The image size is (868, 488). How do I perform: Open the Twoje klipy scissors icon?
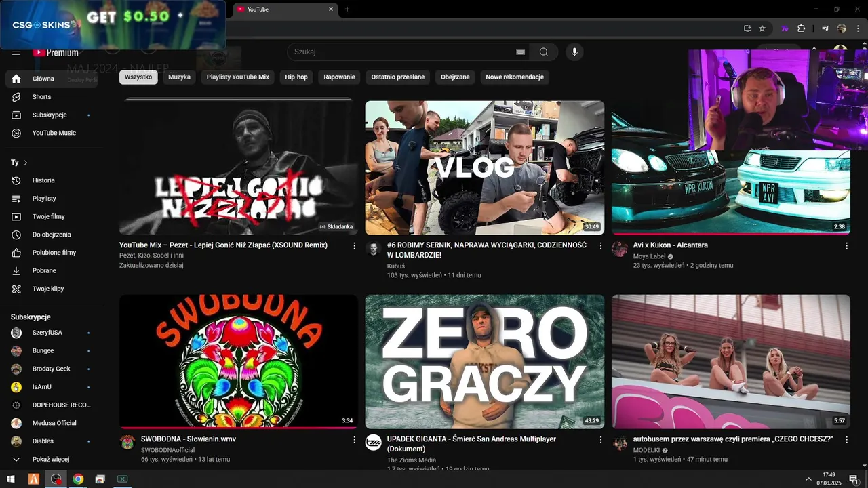click(x=16, y=289)
